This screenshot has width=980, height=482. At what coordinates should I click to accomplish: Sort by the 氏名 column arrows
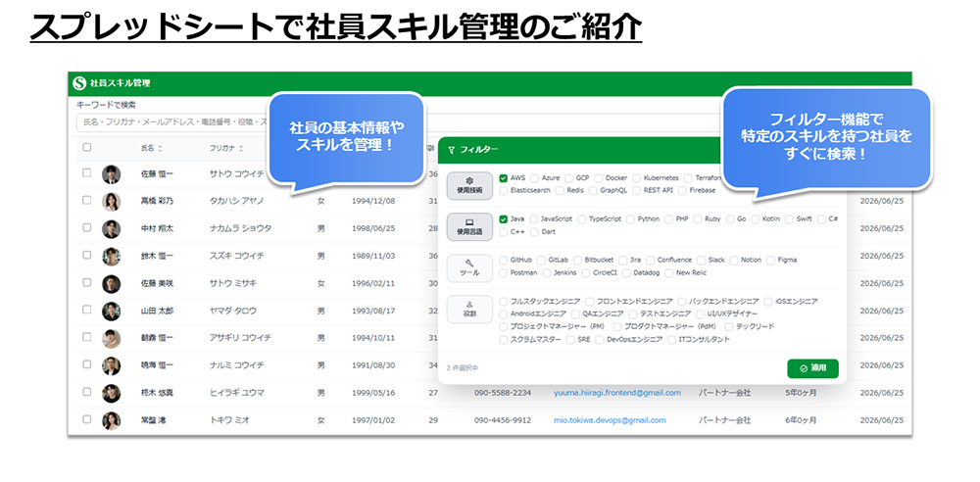(160, 148)
